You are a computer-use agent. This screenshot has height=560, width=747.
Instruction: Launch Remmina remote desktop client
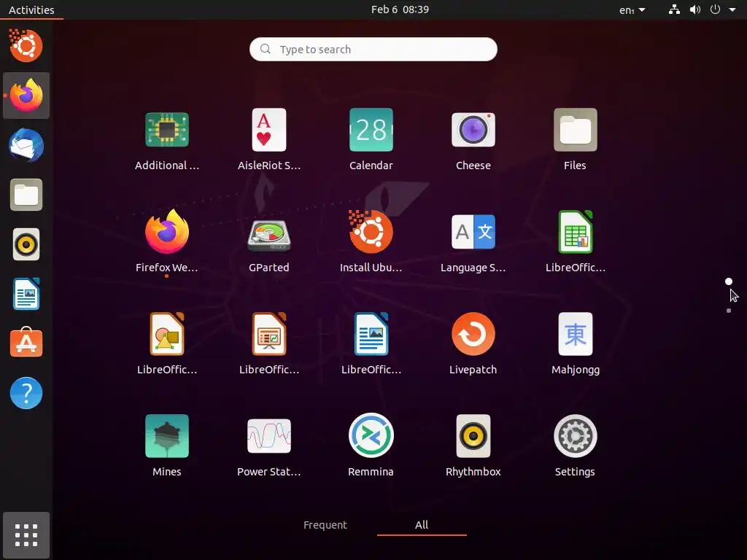371,436
